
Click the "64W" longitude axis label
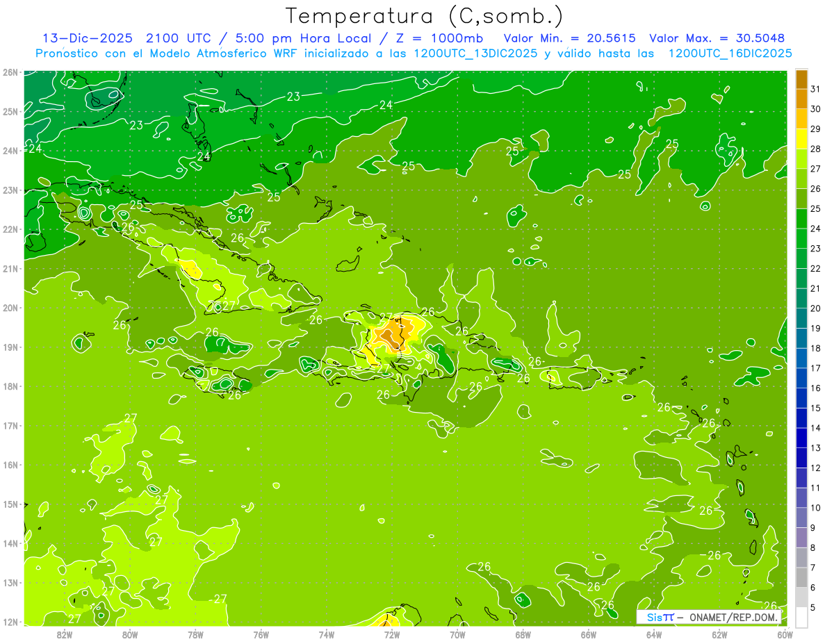tap(654, 634)
